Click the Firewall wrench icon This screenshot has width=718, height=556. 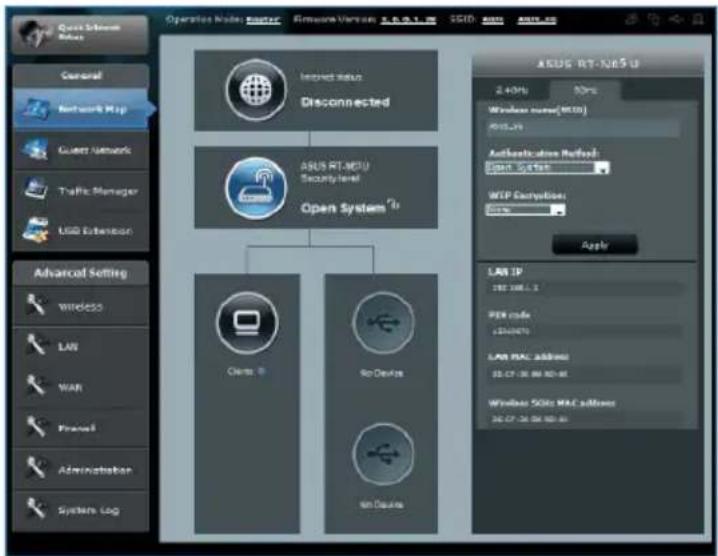[x=36, y=427]
